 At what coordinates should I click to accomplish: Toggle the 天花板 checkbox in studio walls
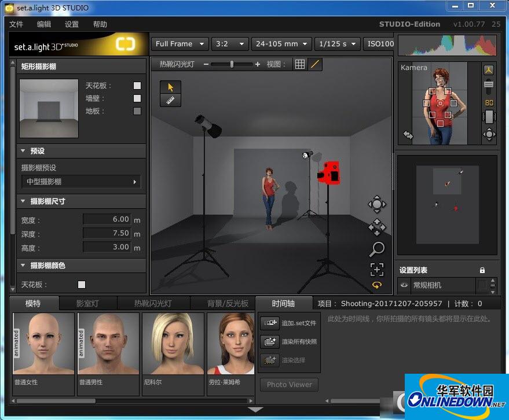137,86
